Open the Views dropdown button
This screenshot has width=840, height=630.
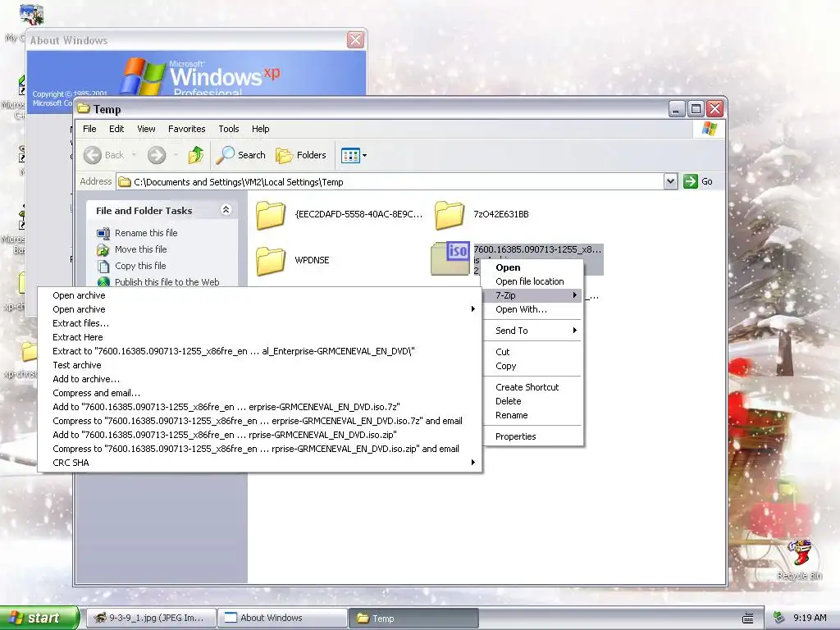(354, 155)
